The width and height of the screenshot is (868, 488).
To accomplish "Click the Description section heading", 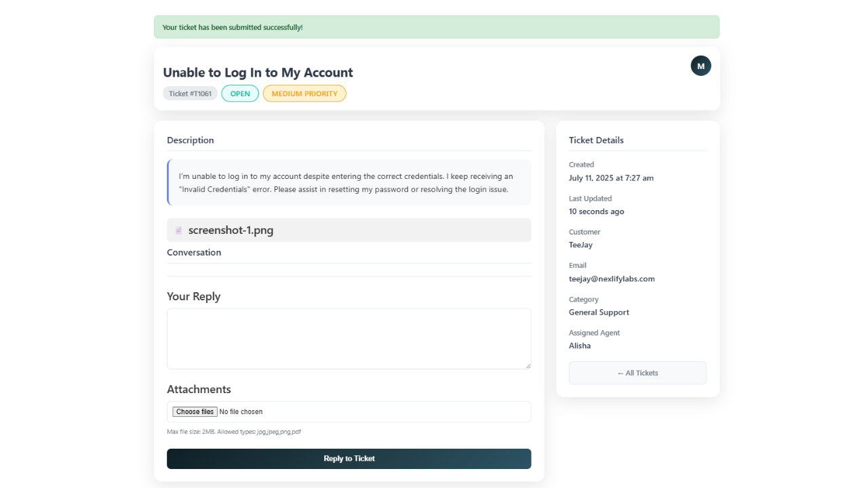I will coord(191,140).
